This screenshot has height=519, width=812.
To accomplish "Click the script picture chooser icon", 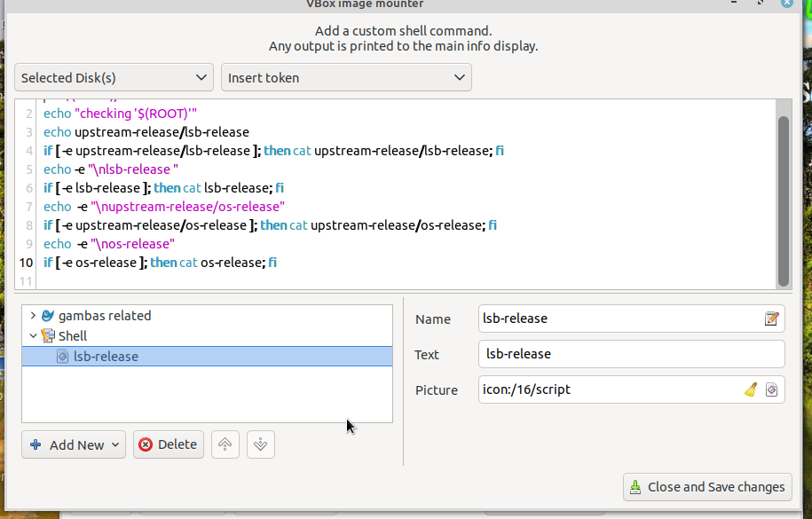I will tap(771, 389).
